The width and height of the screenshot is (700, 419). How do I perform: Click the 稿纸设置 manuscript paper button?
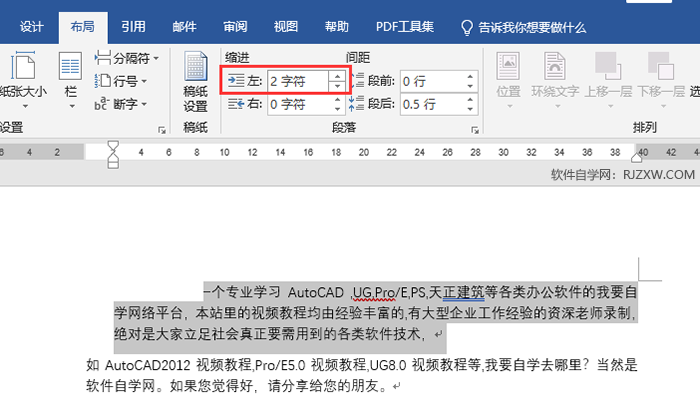pyautogui.click(x=195, y=82)
